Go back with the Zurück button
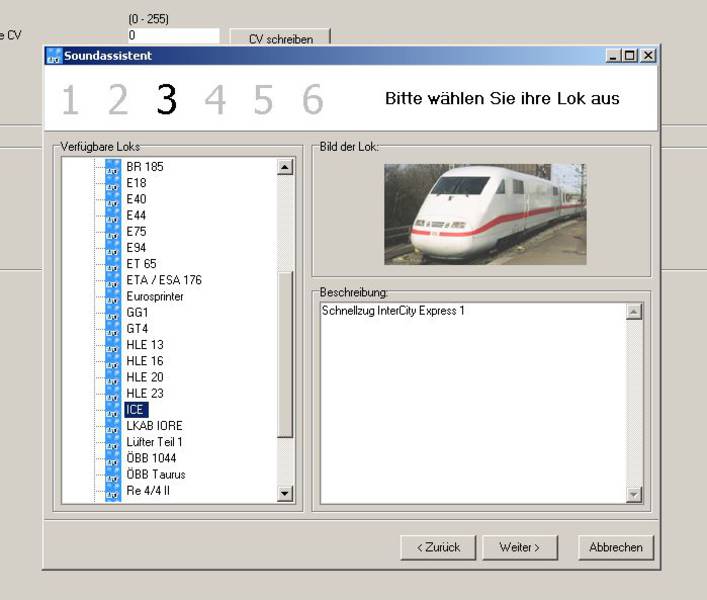The height and width of the screenshot is (600, 707). click(438, 548)
